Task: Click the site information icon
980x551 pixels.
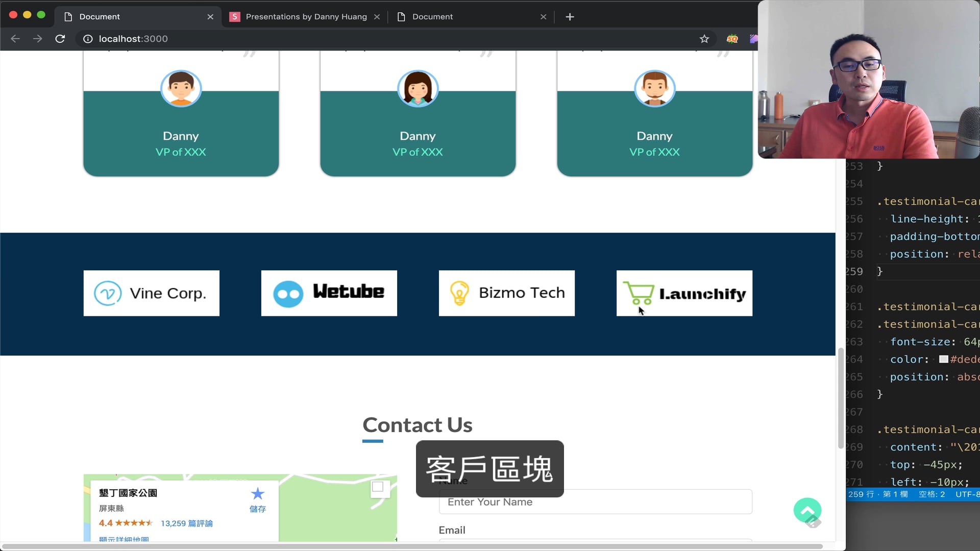Action: coord(88,39)
